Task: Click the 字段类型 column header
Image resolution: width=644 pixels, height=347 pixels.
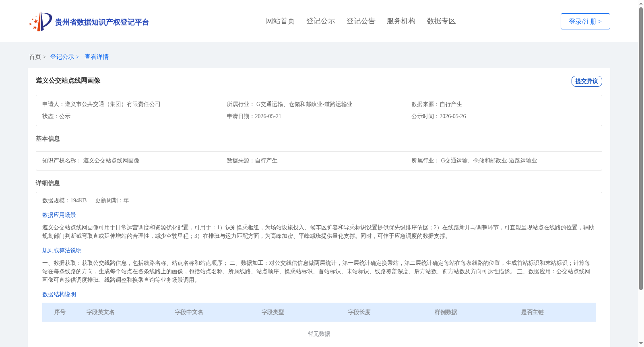Action: click(273, 312)
